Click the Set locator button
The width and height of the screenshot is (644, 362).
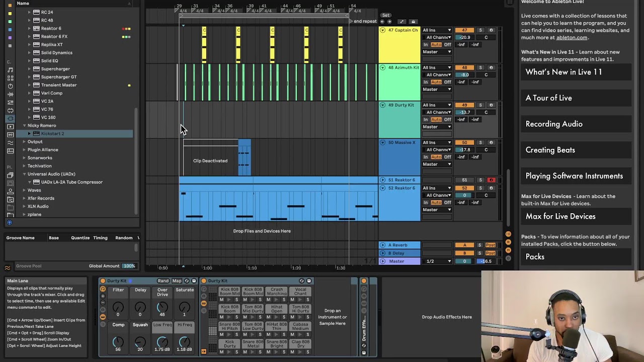[386, 16]
